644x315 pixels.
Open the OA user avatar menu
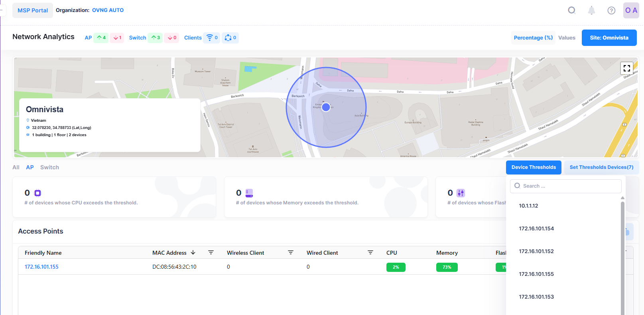pyautogui.click(x=631, y=10)
